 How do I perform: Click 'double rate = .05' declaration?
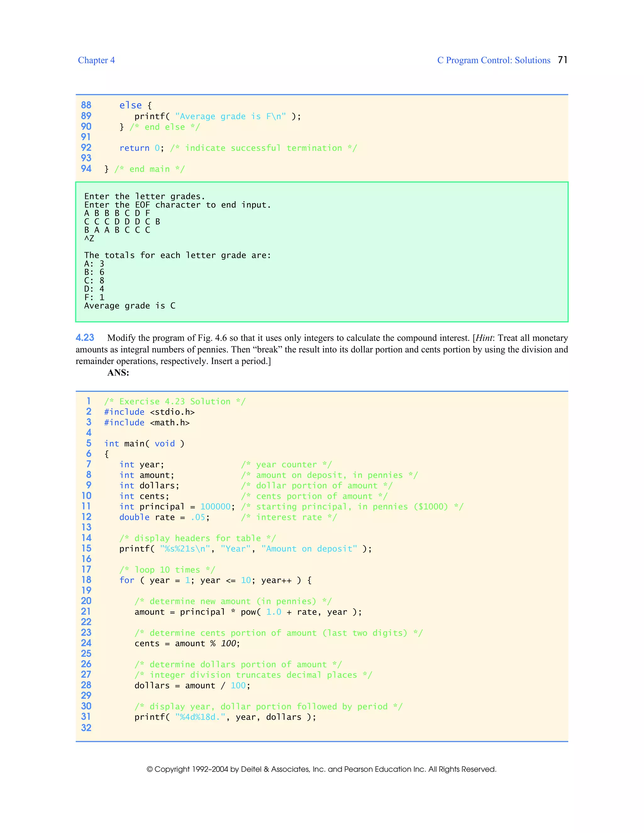(x=164, y=517)
